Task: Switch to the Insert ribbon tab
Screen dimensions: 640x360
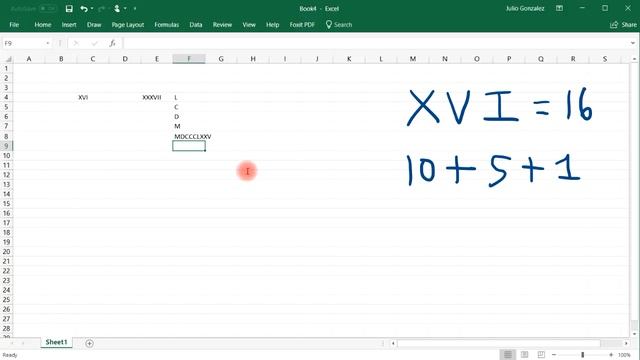Action: [x=69, y=24]
